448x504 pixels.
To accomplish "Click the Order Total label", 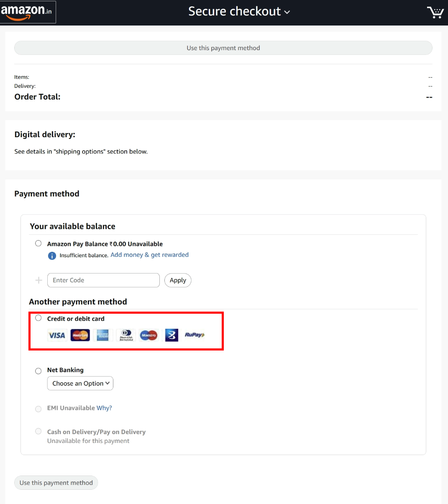I will point(38,97).
